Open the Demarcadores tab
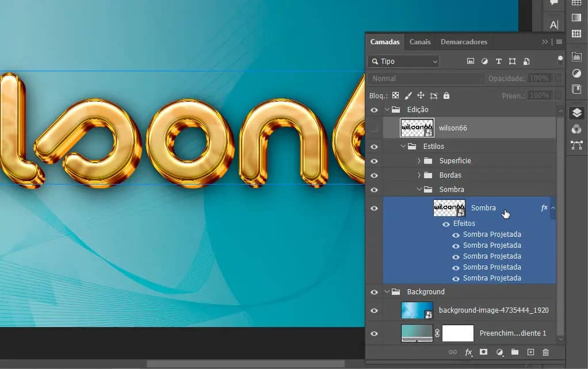Viewport: 588px width, 369px height. (x=464, y=42)
